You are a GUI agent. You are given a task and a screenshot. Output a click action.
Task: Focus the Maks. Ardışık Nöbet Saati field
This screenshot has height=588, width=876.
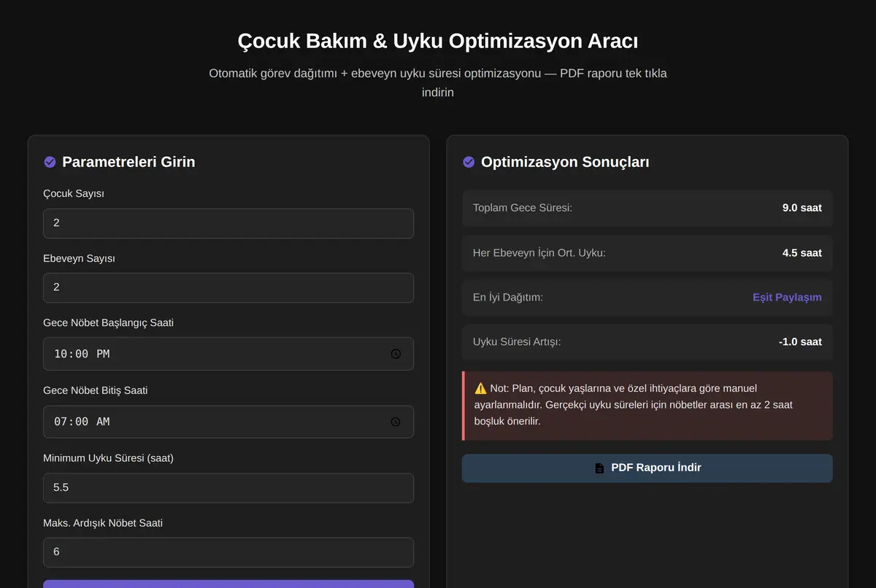[x=228, y=552]
